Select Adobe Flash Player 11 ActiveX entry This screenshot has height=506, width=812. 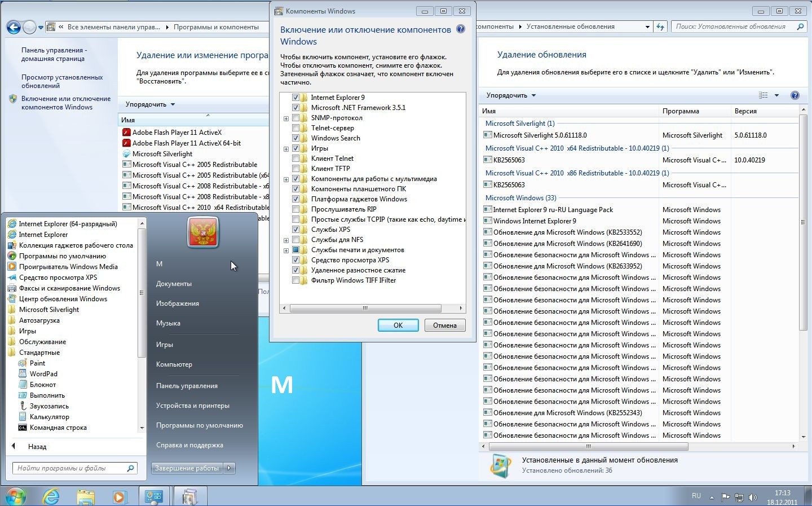point(177,133)
